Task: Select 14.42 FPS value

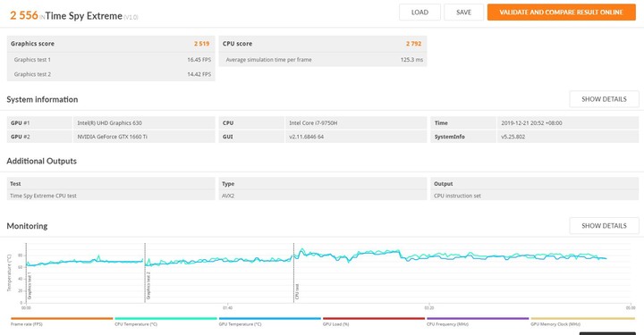Action: click(199, 74)
